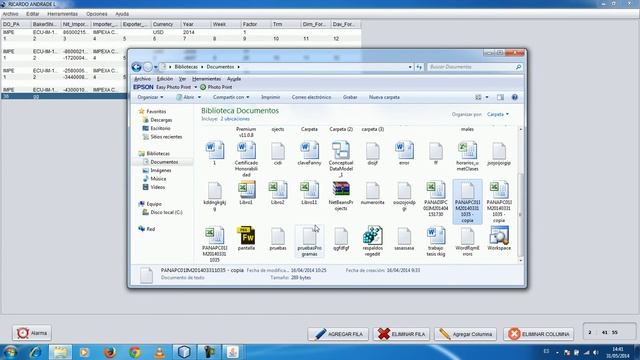Open Editar menu in Ricardo Andrade window
Image resolution: width=640 pixels, height=360 pixels.
(x=33, y=14)
